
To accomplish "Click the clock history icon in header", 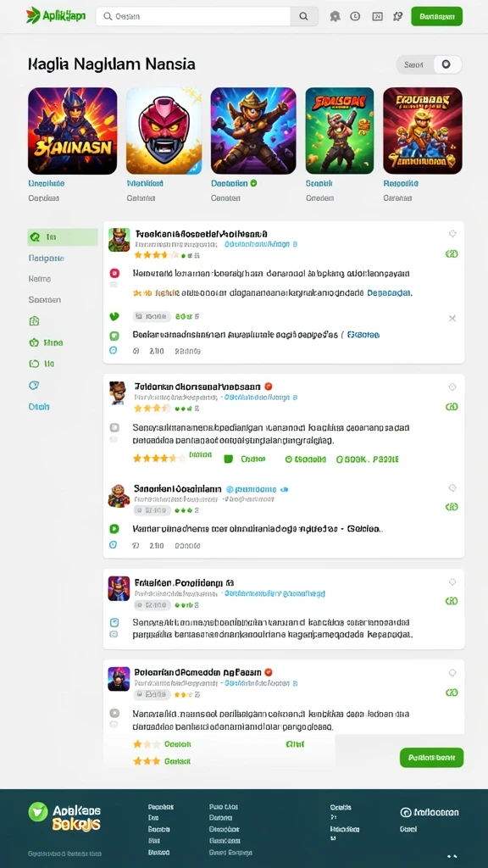I will coord(355,17).
